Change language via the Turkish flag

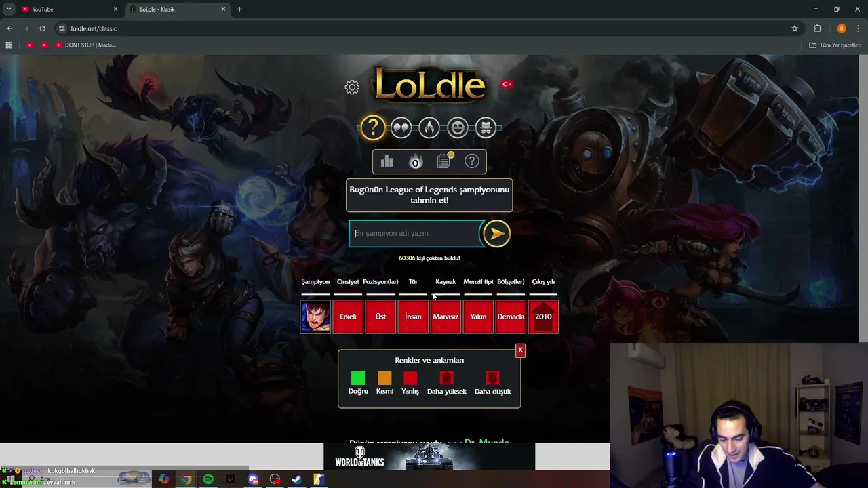(x=507, y=84)
